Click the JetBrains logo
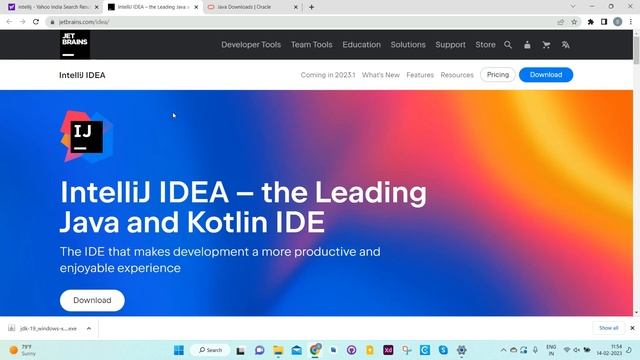 pos(75,44)
